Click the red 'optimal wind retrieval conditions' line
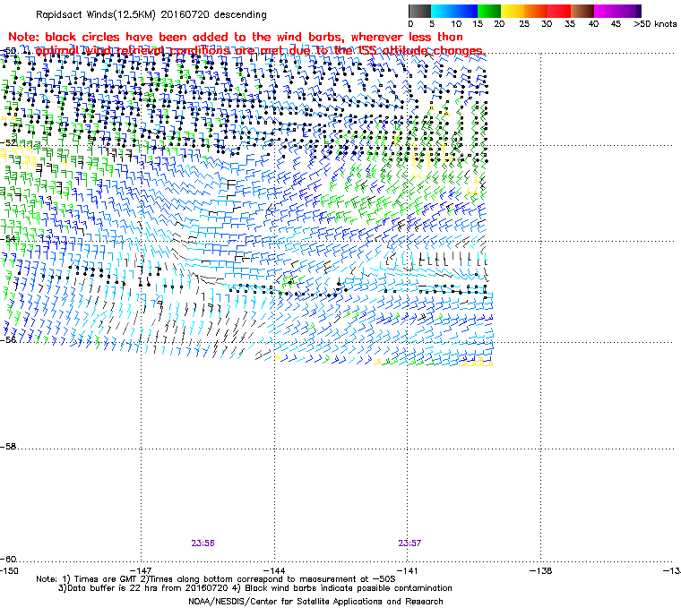This screenshot has width=681, height=616. pyautogui.click(x=260, y=51)
